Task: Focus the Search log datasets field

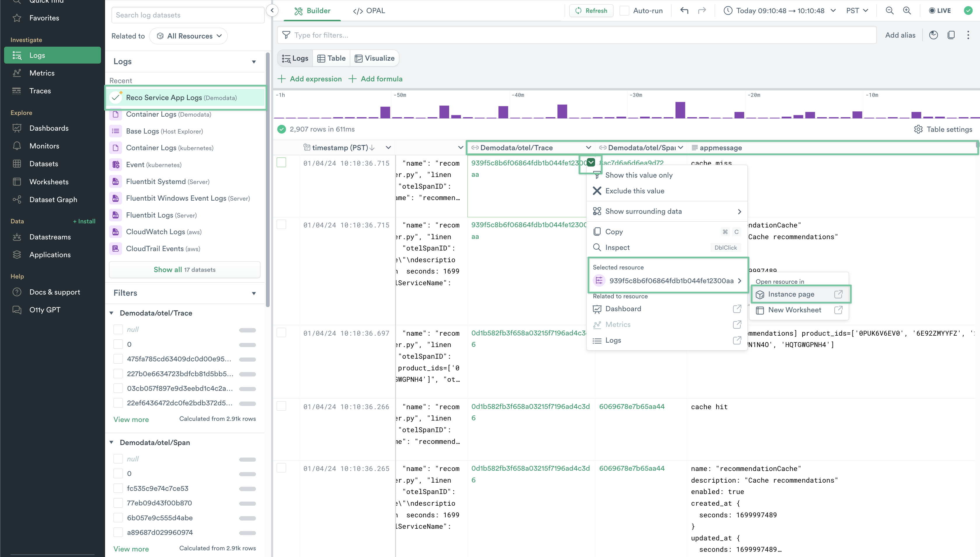Action: tap(188, 15)
